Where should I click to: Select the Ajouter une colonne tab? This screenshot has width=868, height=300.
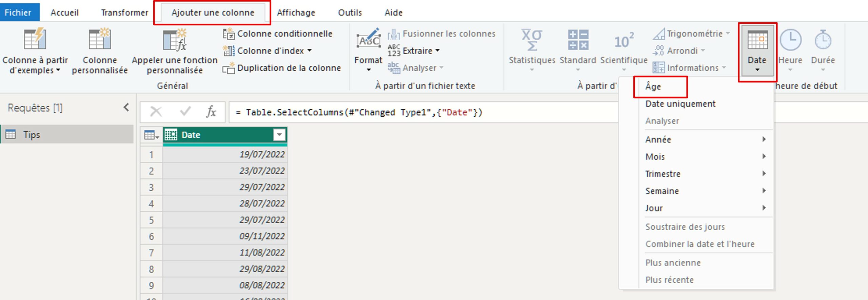[213, 13]
